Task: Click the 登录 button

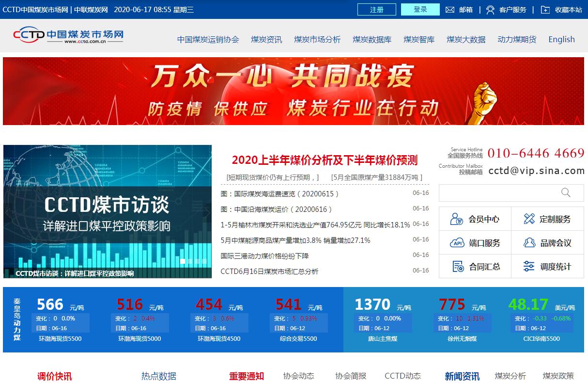Action: point(420,10)
